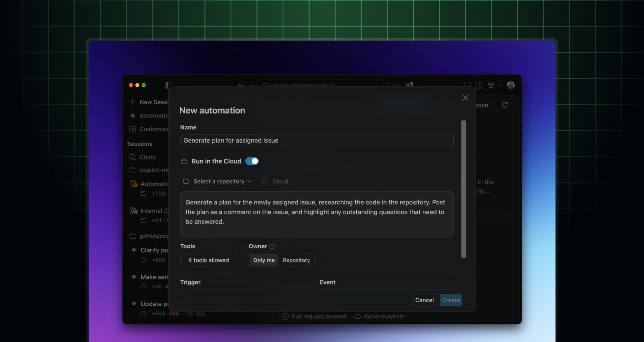Toggle the sidebar panel icon in title bar
Image resolution: width=644 pixels, height=342 pixels.
[x=169, y=85]
